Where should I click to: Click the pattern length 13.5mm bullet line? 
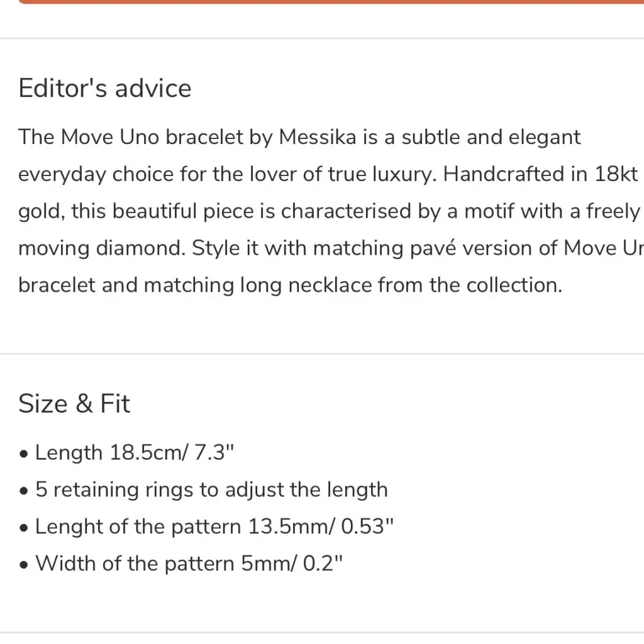click(214, 526)
